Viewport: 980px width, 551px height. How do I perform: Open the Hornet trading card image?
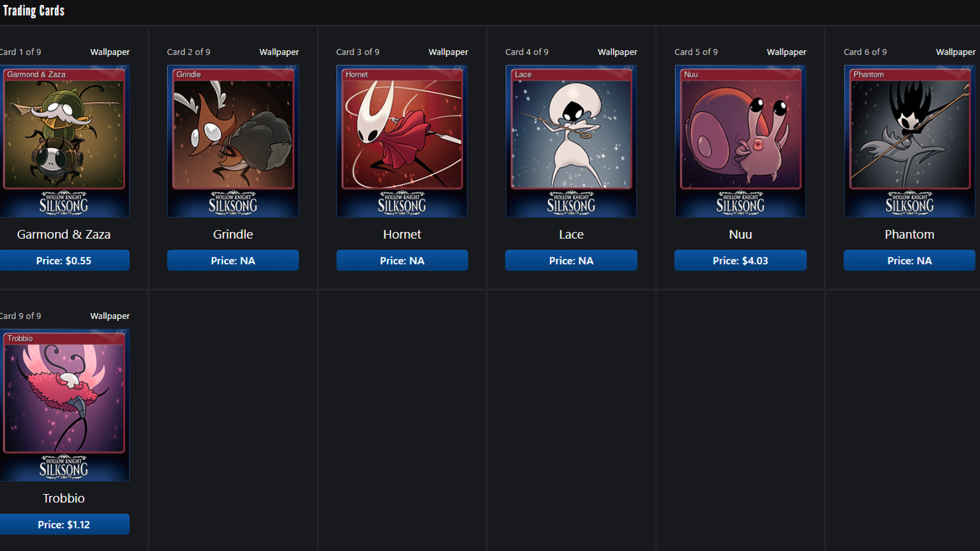tap(402, 141)
